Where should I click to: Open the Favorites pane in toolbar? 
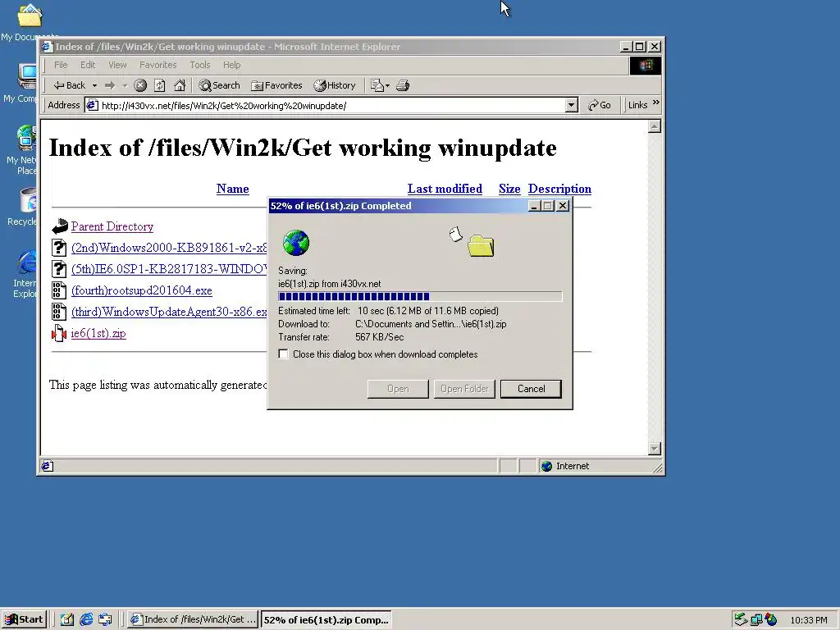point(276,85)
